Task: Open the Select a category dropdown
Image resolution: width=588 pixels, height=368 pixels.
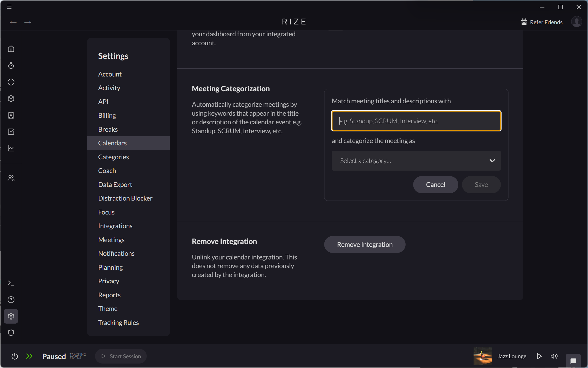Action: (416, 161)
